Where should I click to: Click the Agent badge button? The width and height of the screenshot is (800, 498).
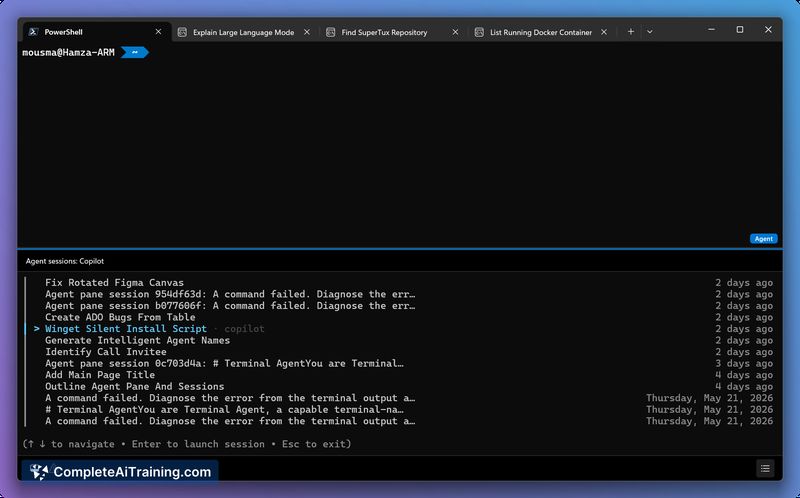(763, 239)
